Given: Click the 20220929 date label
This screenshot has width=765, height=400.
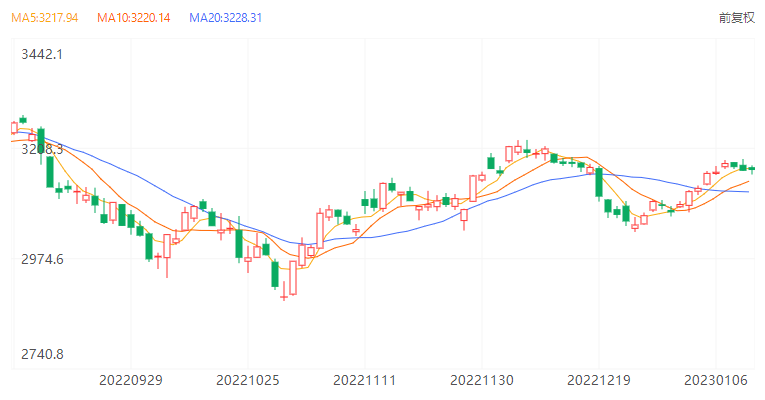Looking at the screenshot, I should (130, 381).
